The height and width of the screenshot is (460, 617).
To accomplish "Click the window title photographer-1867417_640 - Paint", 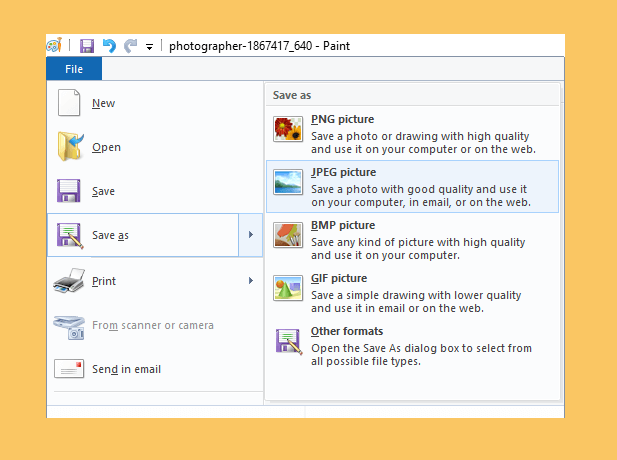I will [x=259, y=46].
